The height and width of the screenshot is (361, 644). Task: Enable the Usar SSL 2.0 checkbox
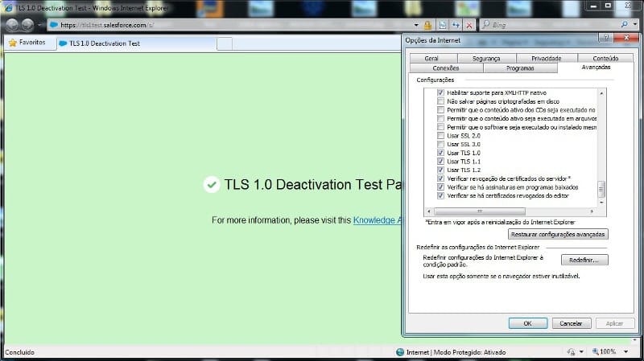click(440, 136)
